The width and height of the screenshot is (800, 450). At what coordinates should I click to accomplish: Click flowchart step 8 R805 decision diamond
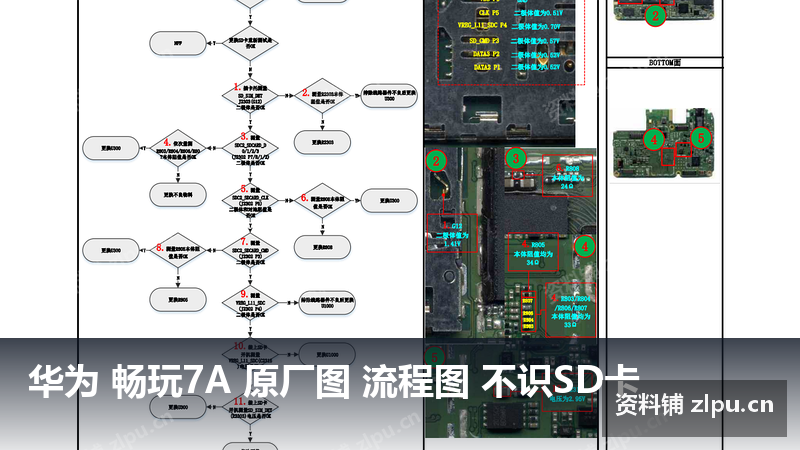point(178,251)
